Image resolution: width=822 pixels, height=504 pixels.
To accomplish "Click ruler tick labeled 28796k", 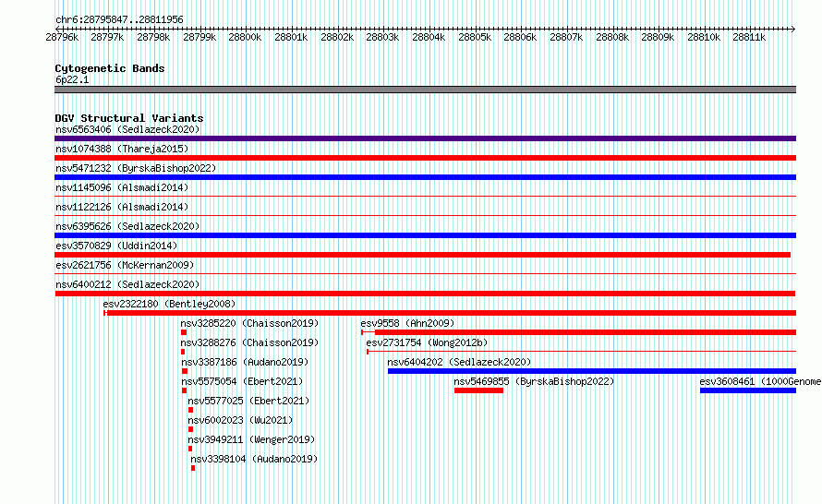I will point(62,37).
